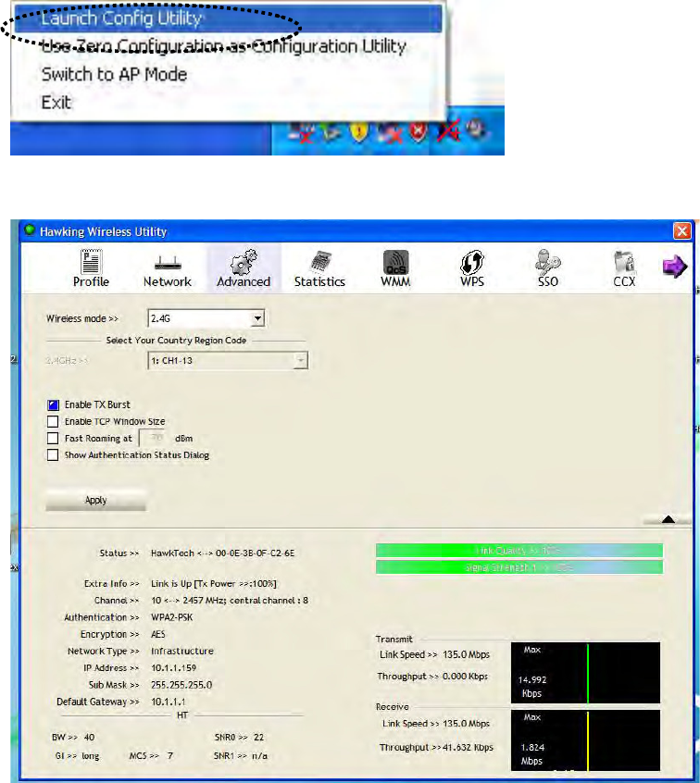Click the Receive throughput graph
This screenshot has width=700, height=783.
pos(585,740)
